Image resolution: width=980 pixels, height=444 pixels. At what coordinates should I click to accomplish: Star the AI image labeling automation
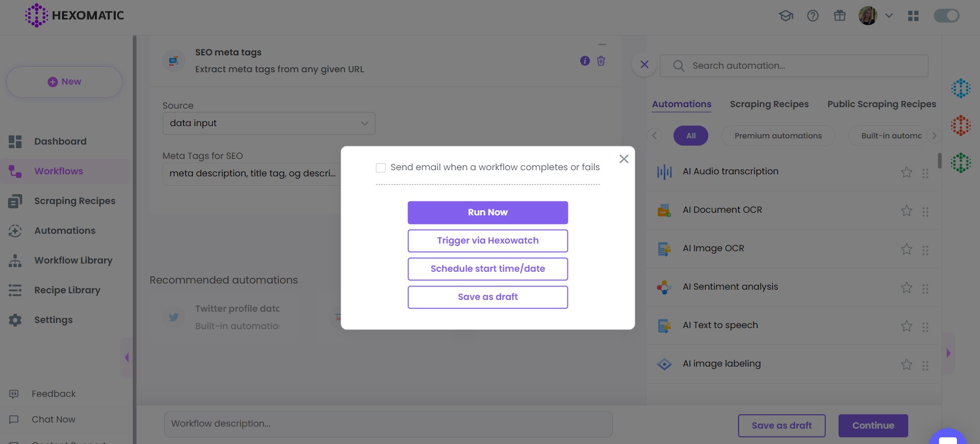coord(906,365)
